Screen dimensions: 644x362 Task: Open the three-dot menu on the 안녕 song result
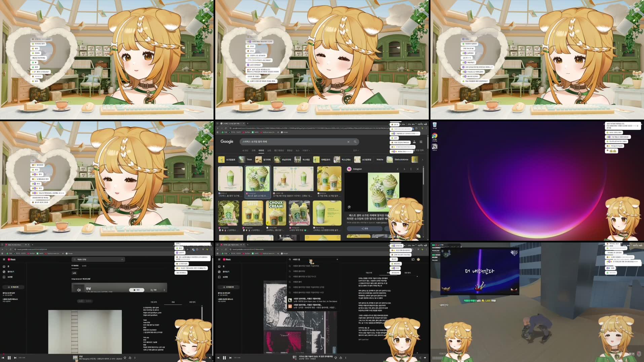(x=164, y=290)
